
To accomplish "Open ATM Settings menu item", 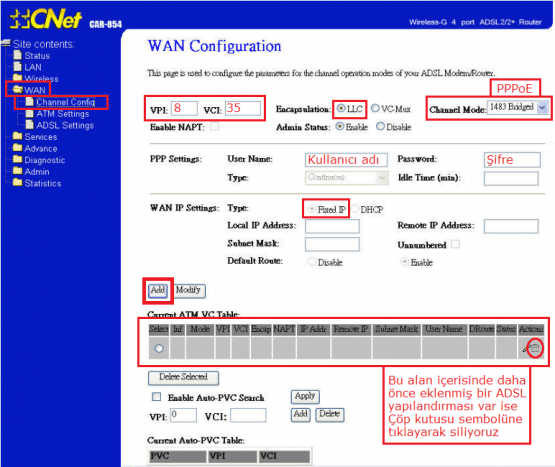I will (63, 114).
